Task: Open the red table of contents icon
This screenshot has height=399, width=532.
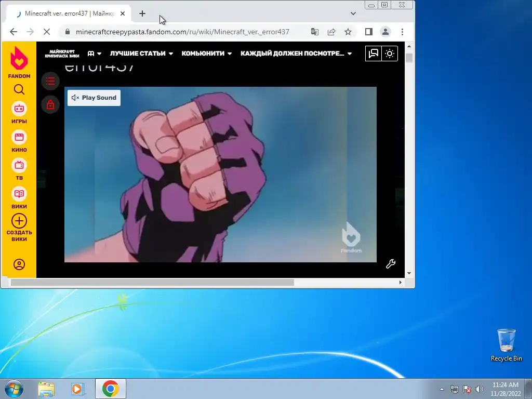Action: (x=50, y=81)
